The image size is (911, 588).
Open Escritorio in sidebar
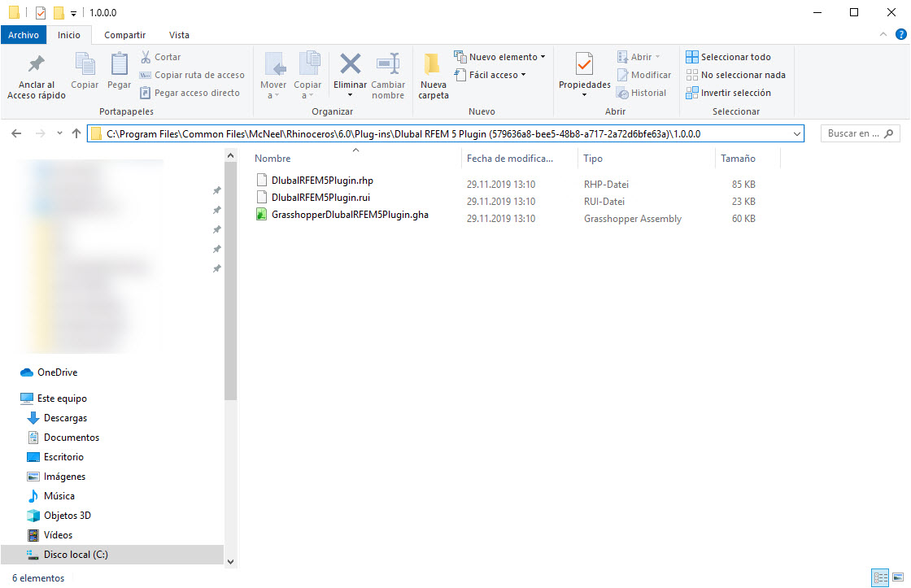click(63, 457)
